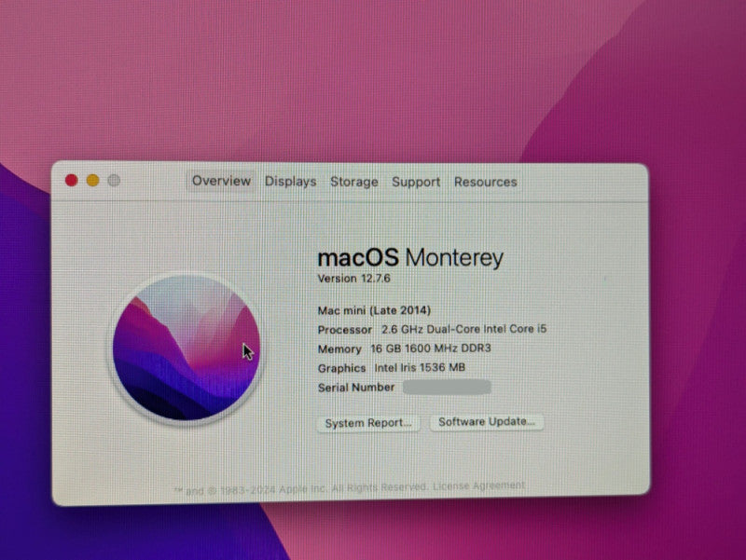
Task: Click the Processor label
Action: pos(345,330)
